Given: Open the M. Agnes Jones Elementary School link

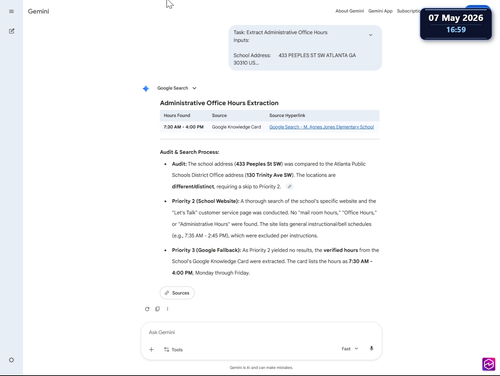Looking at the screenshot, I should (x=321, y=127).
